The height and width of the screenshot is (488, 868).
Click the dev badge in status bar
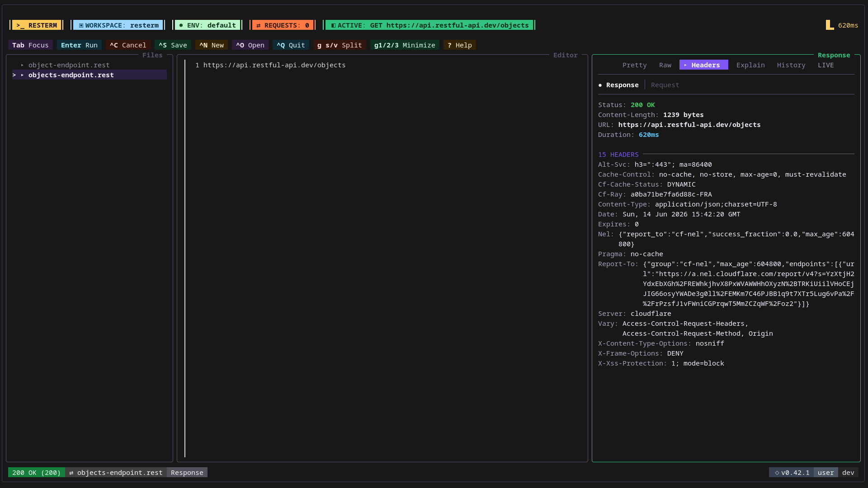tap(848, 473)
